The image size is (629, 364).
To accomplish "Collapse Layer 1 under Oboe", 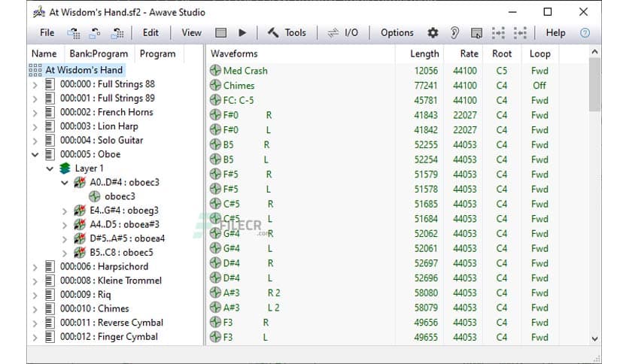I will click(x=50, y=168).
